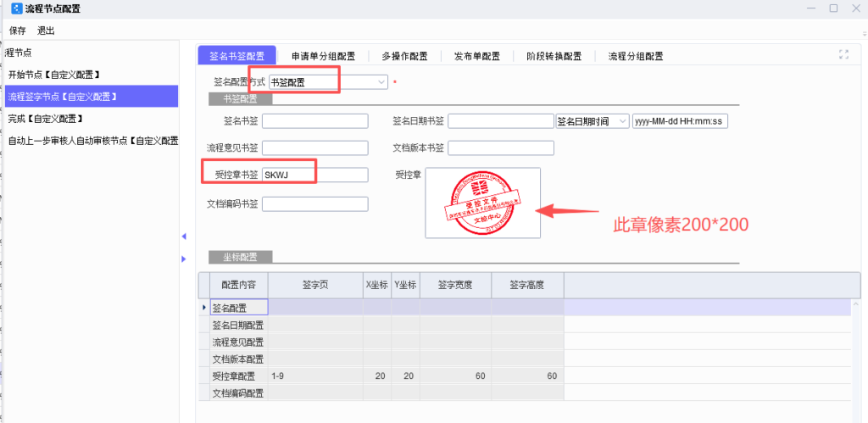
Task: Click the 受控章书签 field containing SKWJ
Action: tap(315, 175)
